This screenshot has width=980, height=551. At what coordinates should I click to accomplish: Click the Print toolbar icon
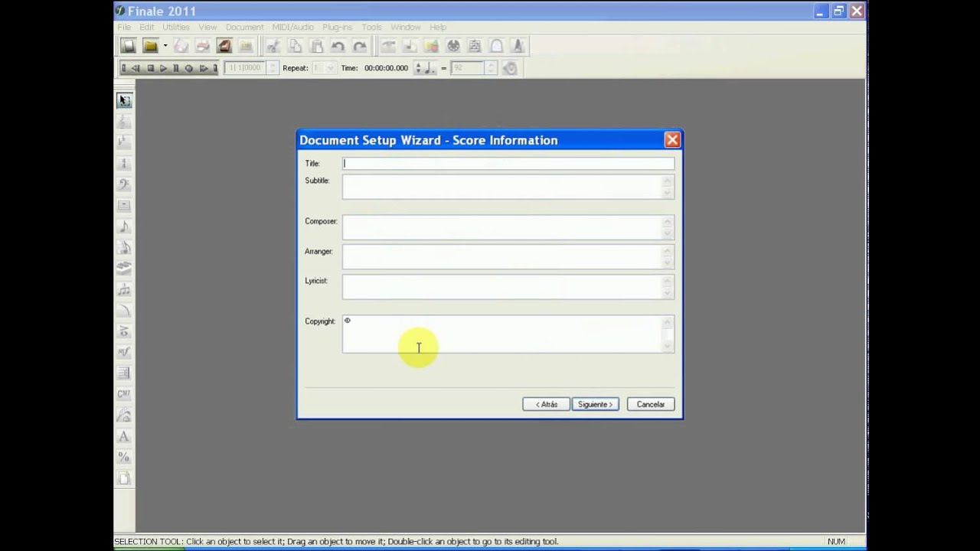[203, 46]
